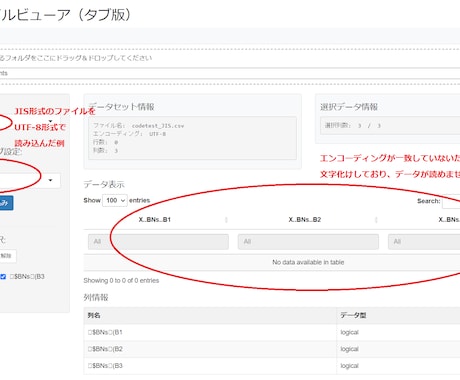This screenshot has width=460, height=380.
Task: Sort by the X..BNs..B2 column header
Action: pos(305,220)
